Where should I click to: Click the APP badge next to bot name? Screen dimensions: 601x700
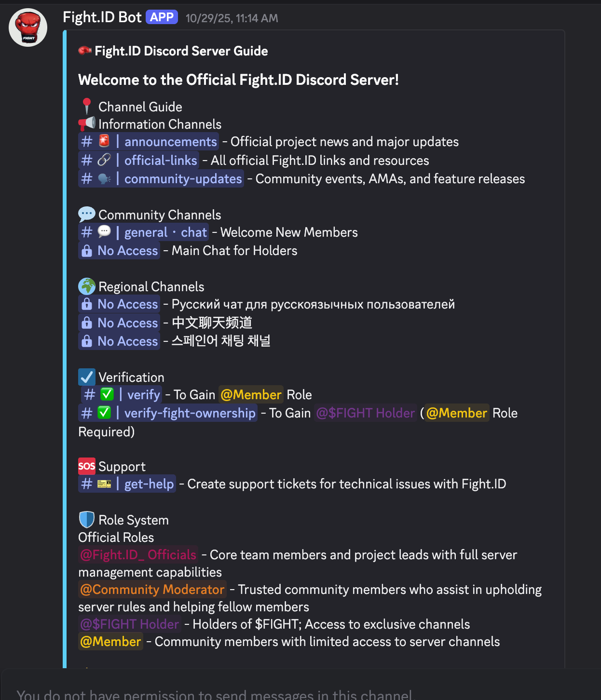[162, 17]
